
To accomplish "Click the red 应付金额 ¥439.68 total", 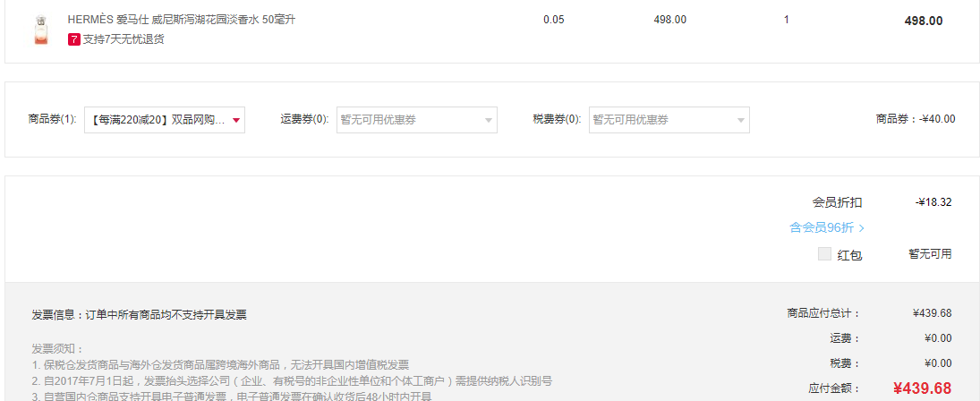I will pos(922,388).
